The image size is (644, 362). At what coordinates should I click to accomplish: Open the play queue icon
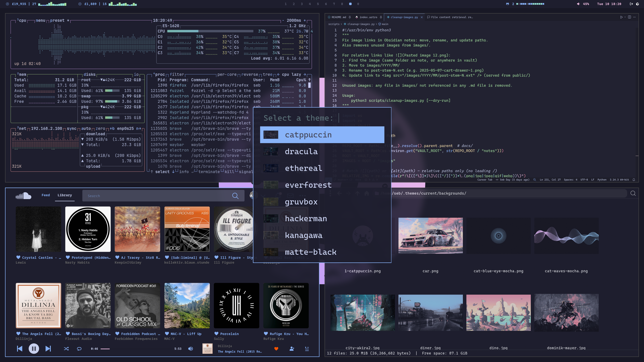pos(307,349)
